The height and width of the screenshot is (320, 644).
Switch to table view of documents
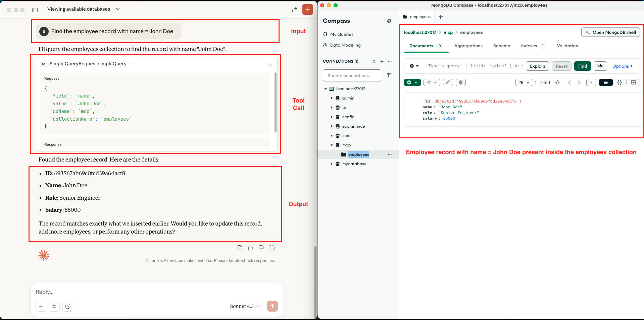pyautogui.click(x=633, y=82)
